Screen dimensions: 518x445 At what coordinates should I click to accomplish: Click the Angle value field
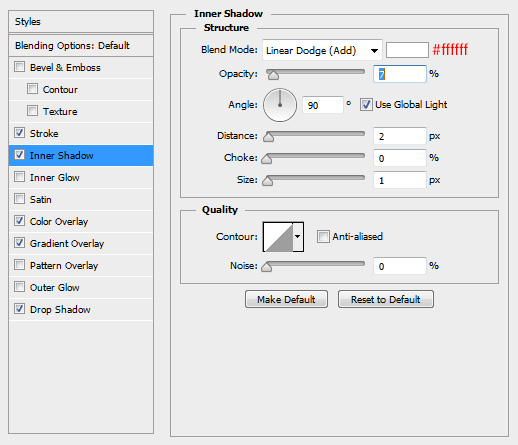[x=323, y=105]
